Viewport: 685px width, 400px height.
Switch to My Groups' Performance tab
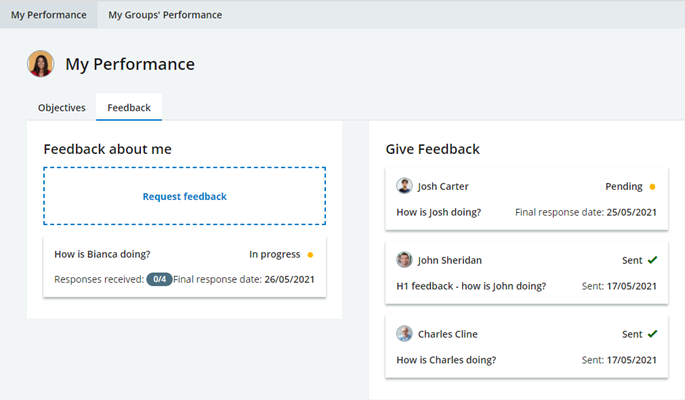pyautogui.click(x=165, y=15)
